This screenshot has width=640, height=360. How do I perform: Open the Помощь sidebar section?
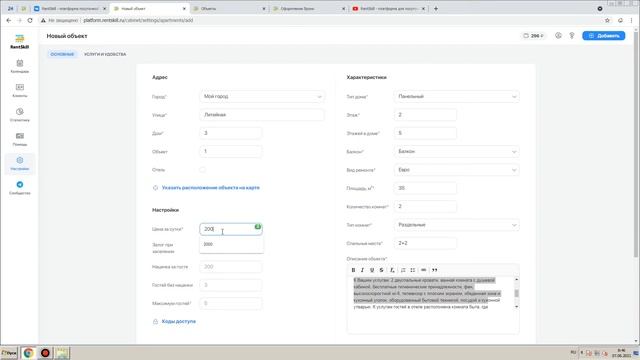[20, 139]
